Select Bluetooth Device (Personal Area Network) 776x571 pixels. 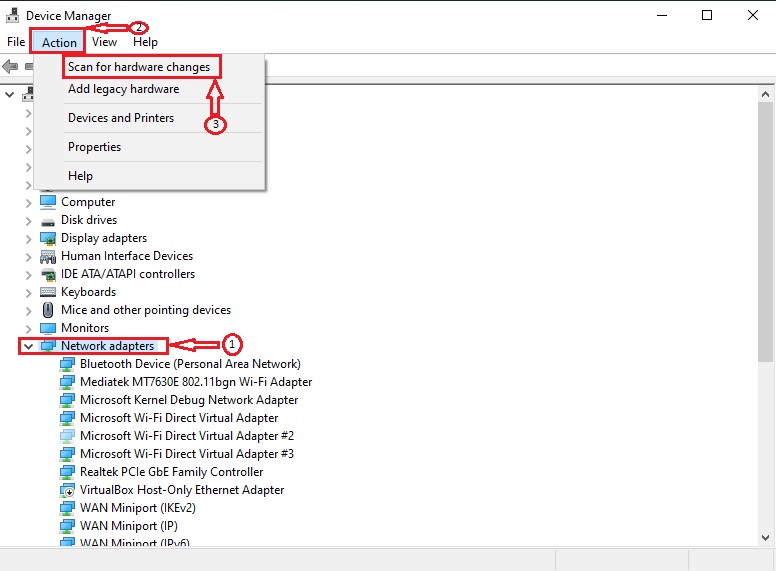point(190,364)
